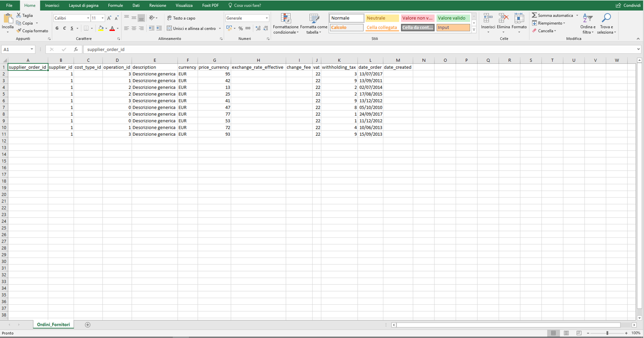Click the Formattazione condizionale icon

(285, 19)
